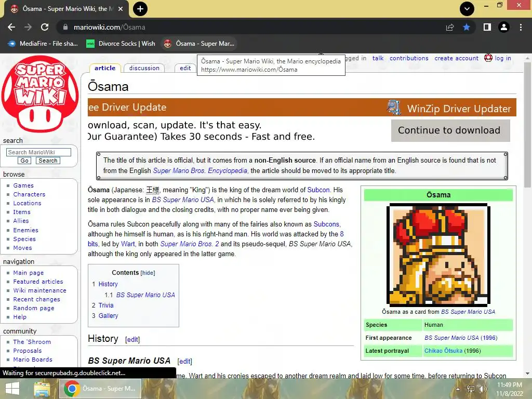532x399 pixels.
Task: Open File Explorer from taskbar
Action: [x=42, y=389]
